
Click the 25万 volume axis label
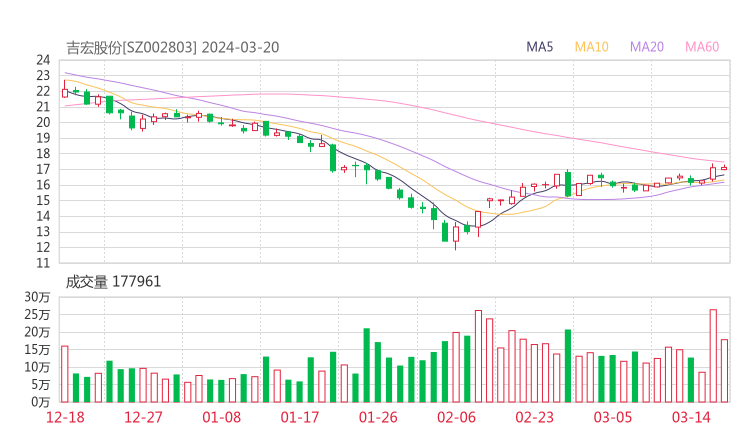click(37, 314)
